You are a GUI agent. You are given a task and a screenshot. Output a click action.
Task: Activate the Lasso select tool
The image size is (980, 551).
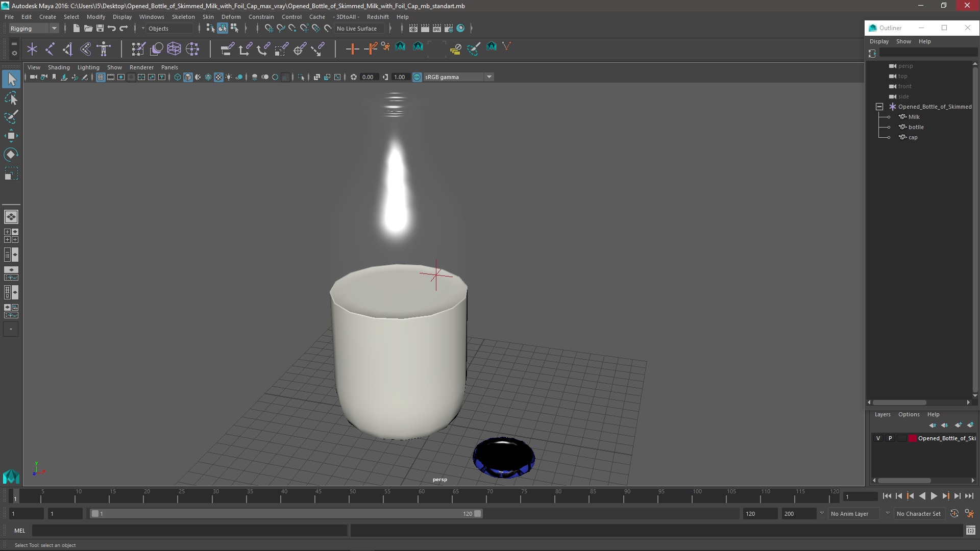pos(11,98)
